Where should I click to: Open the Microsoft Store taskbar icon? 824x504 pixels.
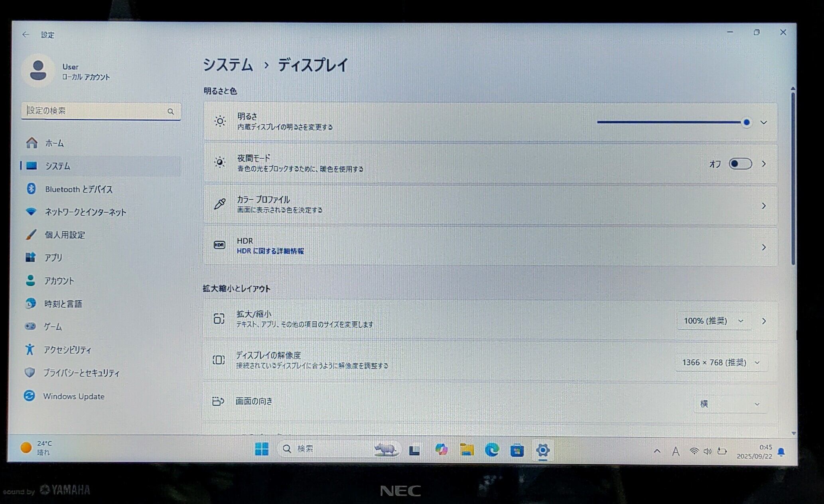[517, 451]
